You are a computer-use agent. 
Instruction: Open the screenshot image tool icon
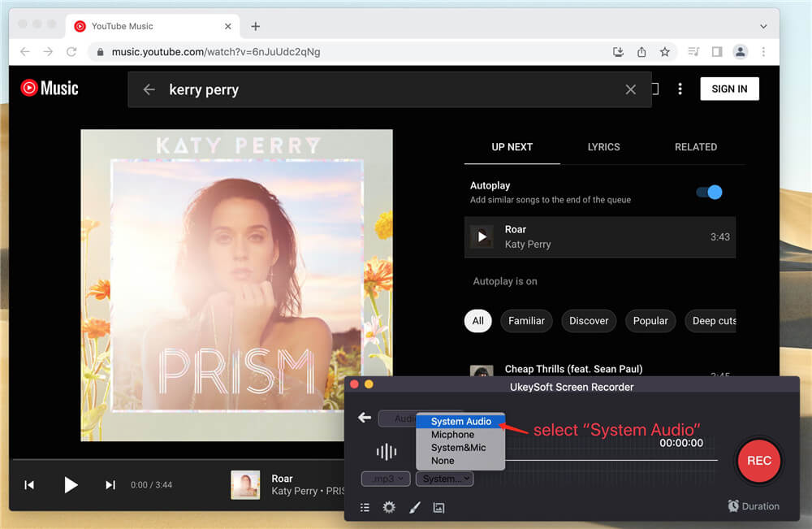pyautogui.click(x=438, y=507)
